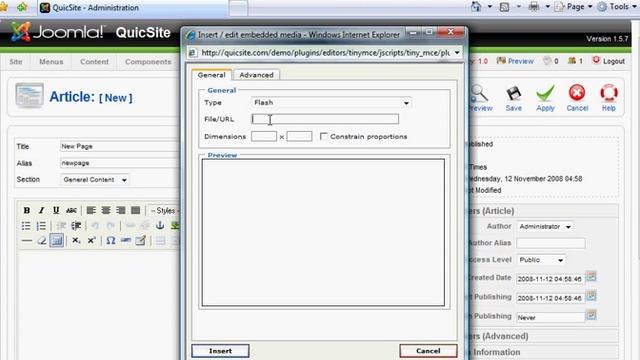Click the browser home icon
Screen dimensions: 640x360
476,7
